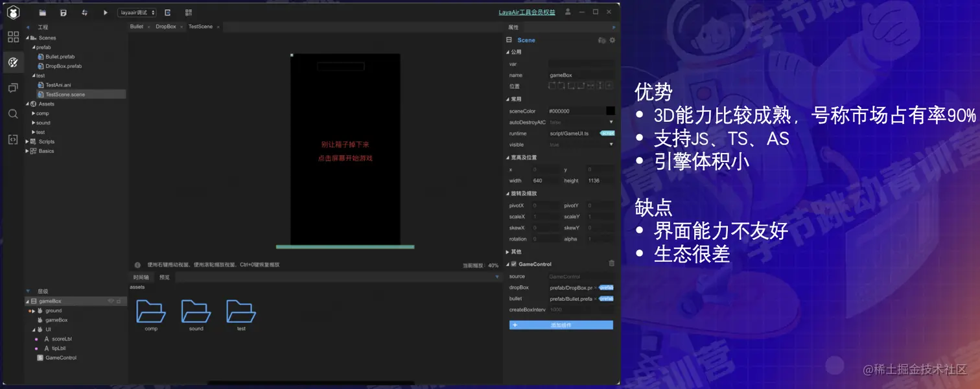Delete GameControl component with trash icon
This screenshot has width=980, height=389.
[x=611, y=263]
